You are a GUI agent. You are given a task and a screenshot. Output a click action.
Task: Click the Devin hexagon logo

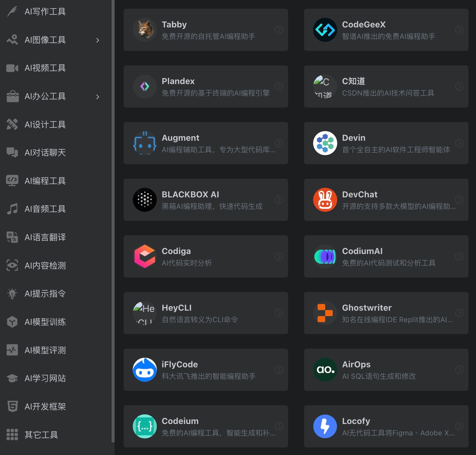pos(325,143)
